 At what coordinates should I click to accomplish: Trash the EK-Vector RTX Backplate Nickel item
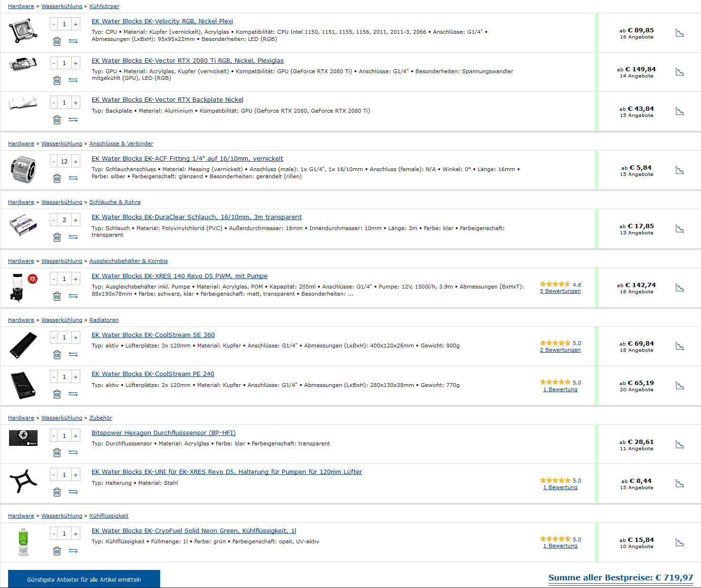[57, 120]
